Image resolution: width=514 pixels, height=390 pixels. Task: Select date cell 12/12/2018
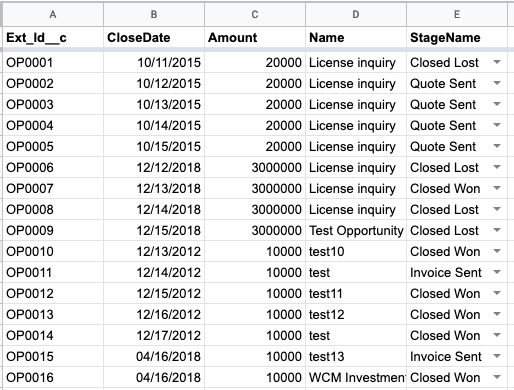coord(154,167)
